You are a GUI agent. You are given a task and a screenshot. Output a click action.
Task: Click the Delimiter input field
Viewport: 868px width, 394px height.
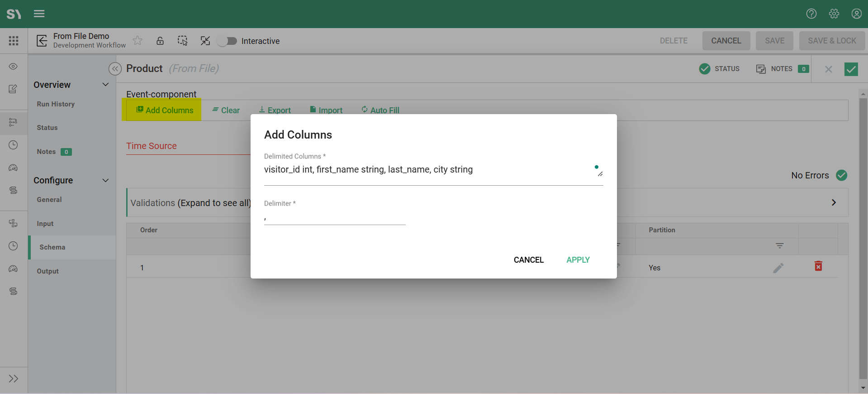click(x=334, y=218)
